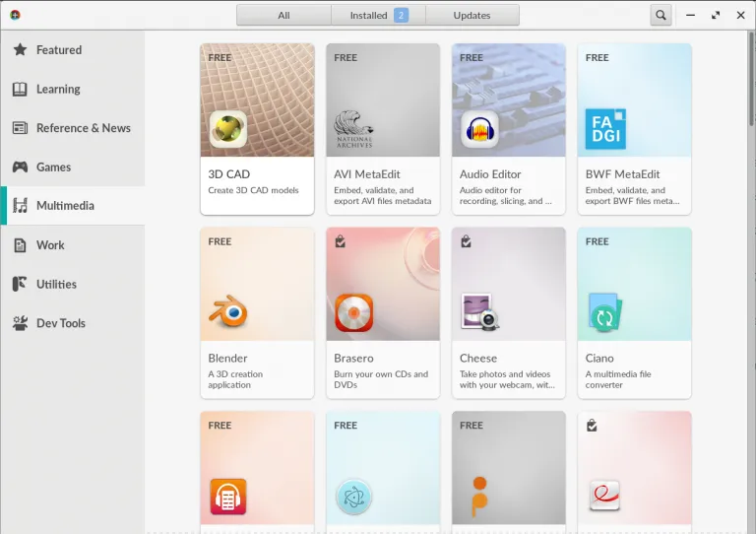756x534 pixels.
Task: Click the 3D CAD app icon
Action: pos(228,129)
